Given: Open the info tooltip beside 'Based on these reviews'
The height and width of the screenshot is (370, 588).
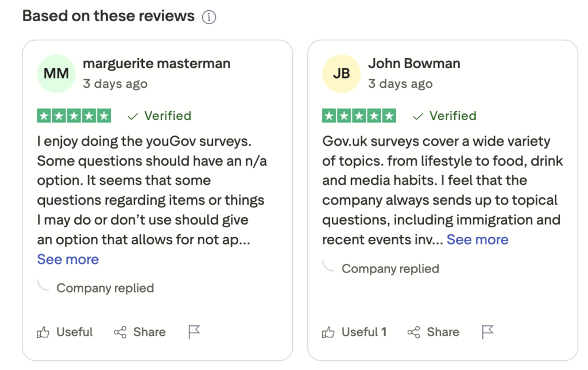Looking at the screenshot, I should tap(209, 17).
